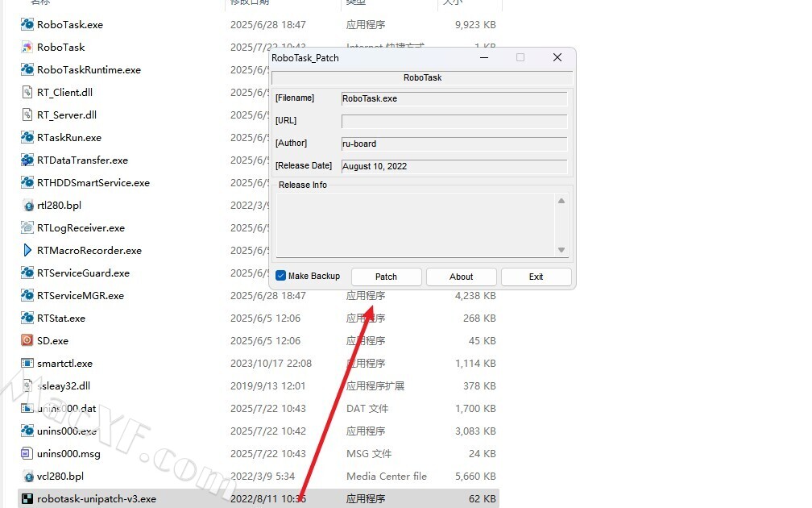Click the 1,114 KB size of smartctl.exe
Image resolution: width=812 pixels, height=508 pixels.
click(x=475, y=364)
